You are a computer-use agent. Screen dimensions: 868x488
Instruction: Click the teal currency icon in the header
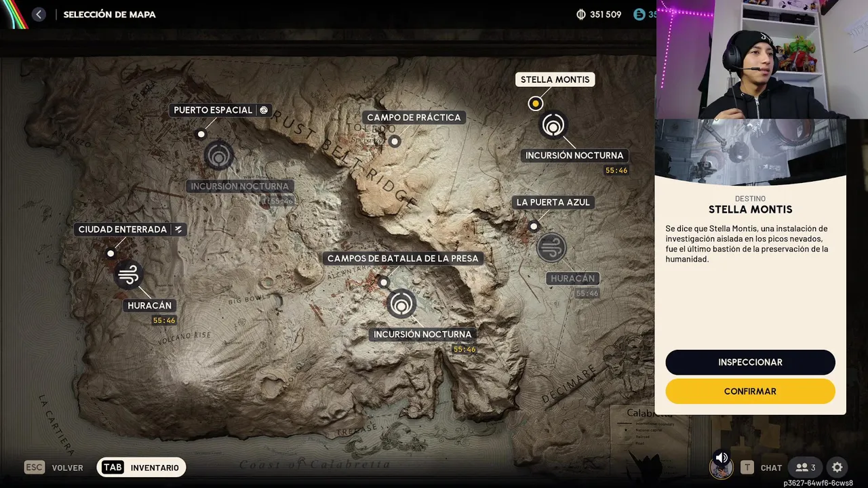click(x=639, y=14)
